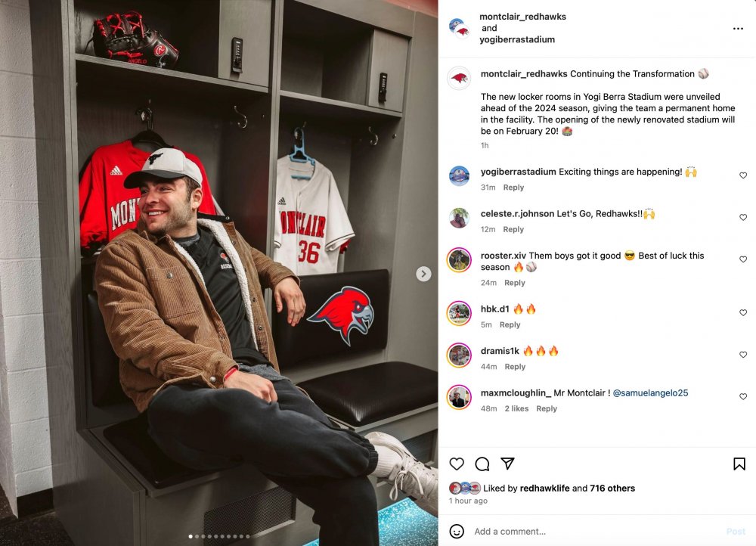Open yogiberrastadium profile from post header

point(517,39)
